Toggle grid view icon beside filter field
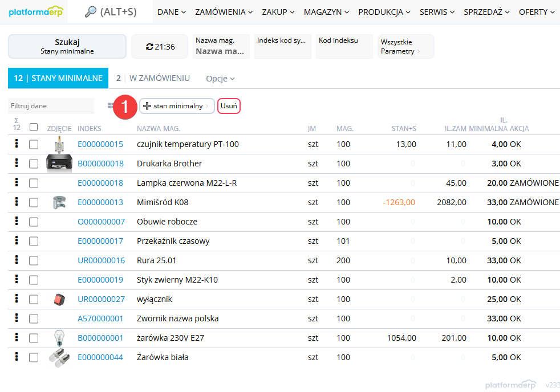 [111, 105]
